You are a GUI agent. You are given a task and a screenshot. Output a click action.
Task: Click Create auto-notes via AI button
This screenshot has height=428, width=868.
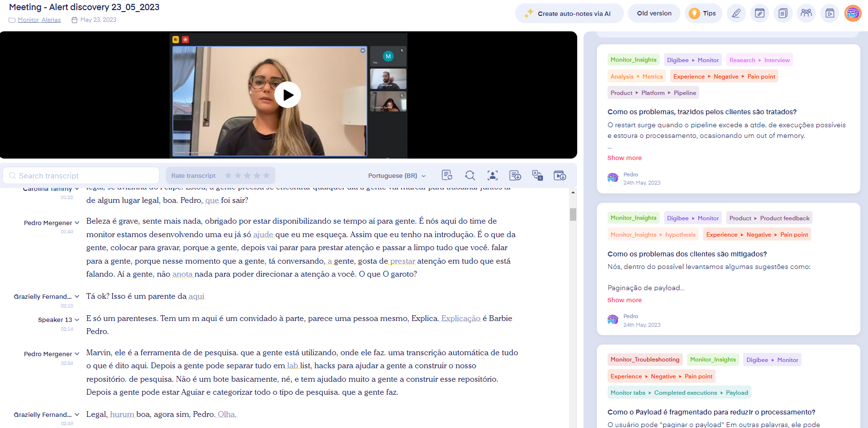coord(569,13)
